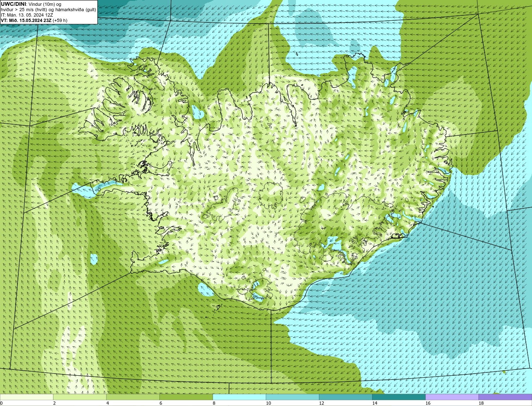
Task: Click the teal 12–14 m/s legend swatch
Action: (x=346, y=397)
